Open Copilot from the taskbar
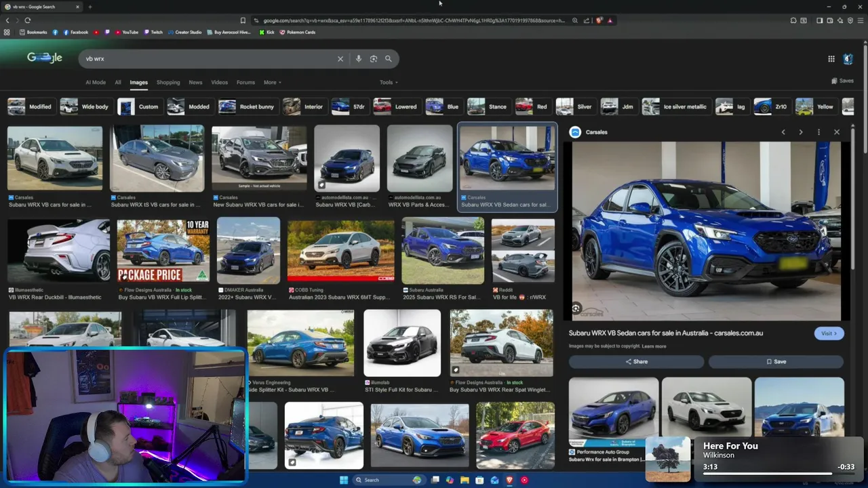868x488 pixels. pyautogui.click(x=450, y=480)
